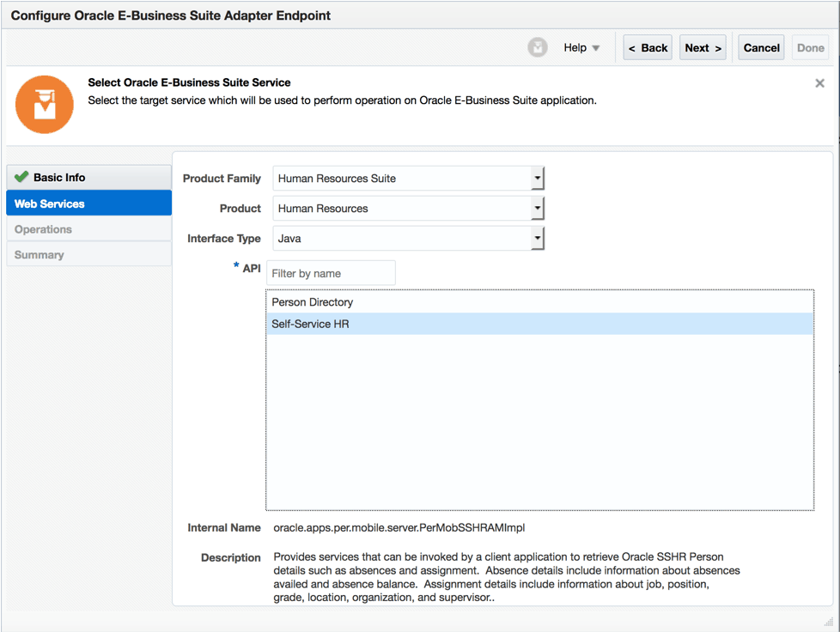Image resolution: width=840 pixels, height=632 pixels.
Task: Click the Back button
Action: 647,47
